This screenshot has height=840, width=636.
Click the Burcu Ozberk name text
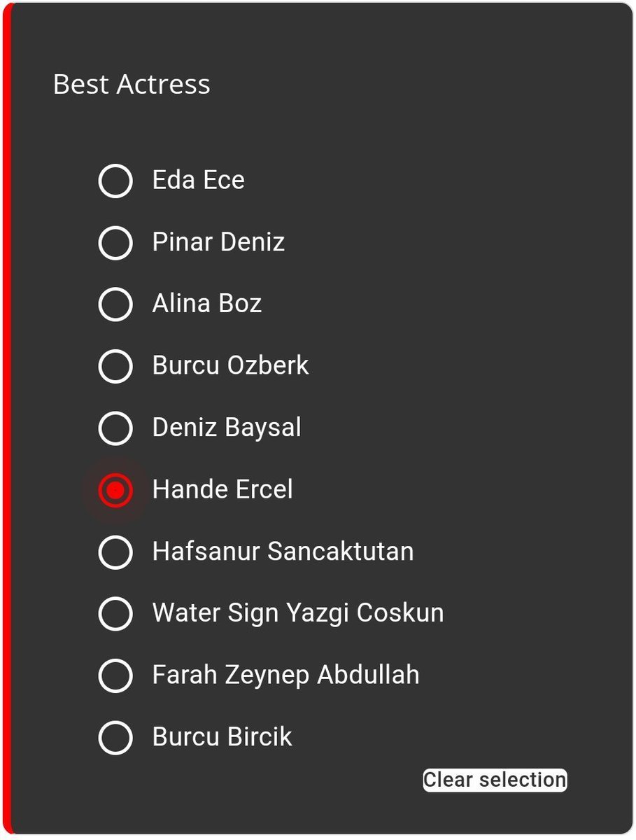(230, 366)
